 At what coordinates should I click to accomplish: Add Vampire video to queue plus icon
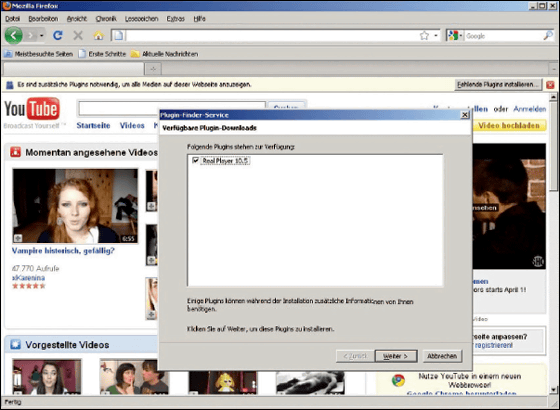click(x=18, y=238)
